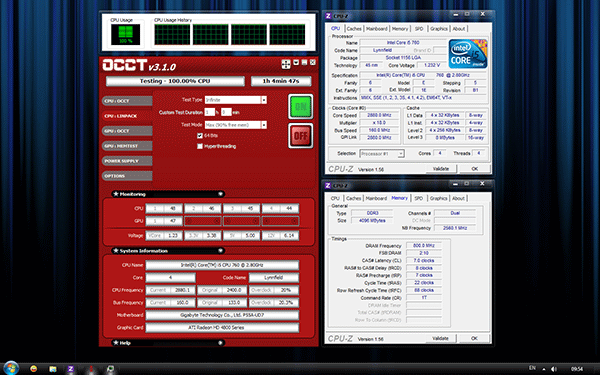Image resolution: width=600 pixels, height=375 pixels.
Task: Stop the test with the red OFF button
Action: point(300,135)
